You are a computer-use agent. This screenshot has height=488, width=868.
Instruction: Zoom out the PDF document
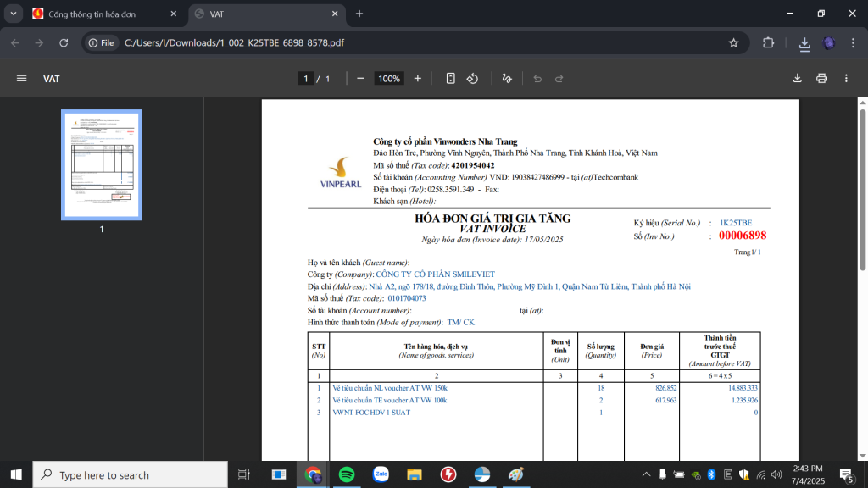click(360, 79)
